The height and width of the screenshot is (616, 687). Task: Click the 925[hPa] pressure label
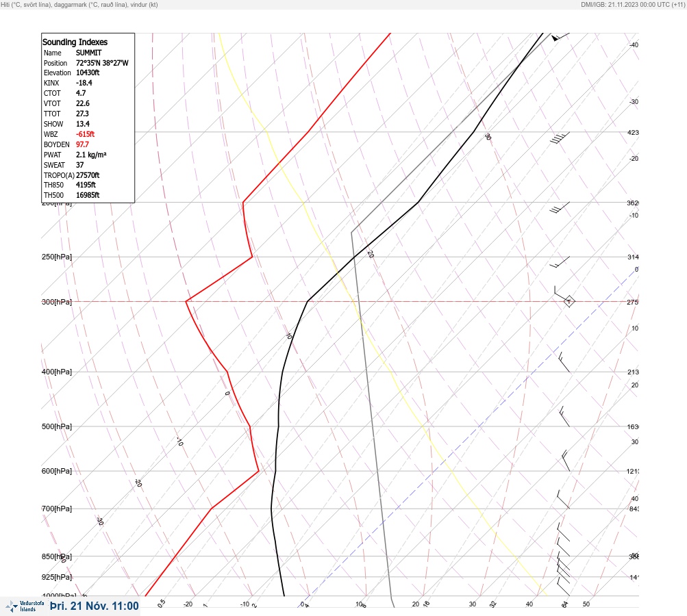pyautogui.click(x=57, y=577)
